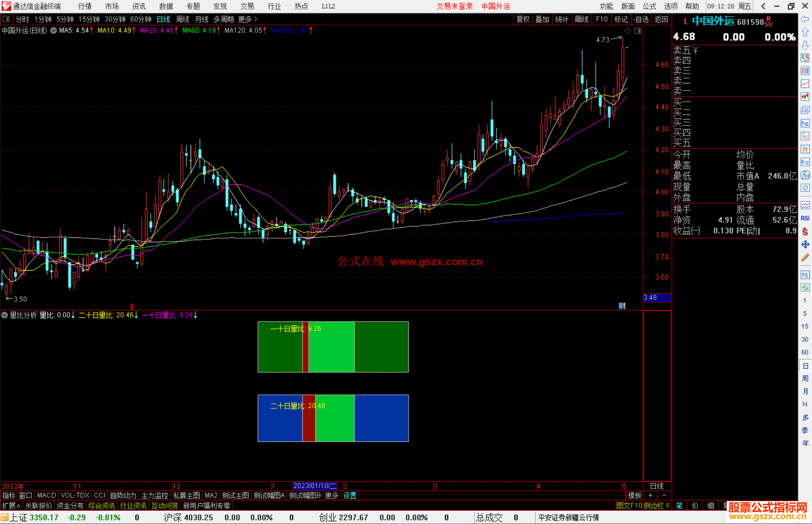Image resolution: width=812 pixels, height=524 pixels.
Task: Open the f(x) formula icon
Action: tap(805, 175)
